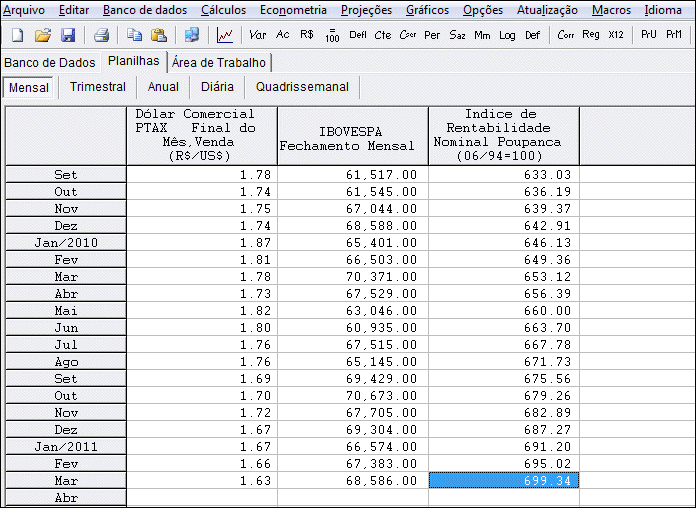Click the Copy icon
Viewport: 696px width, 508px height.
134,35
